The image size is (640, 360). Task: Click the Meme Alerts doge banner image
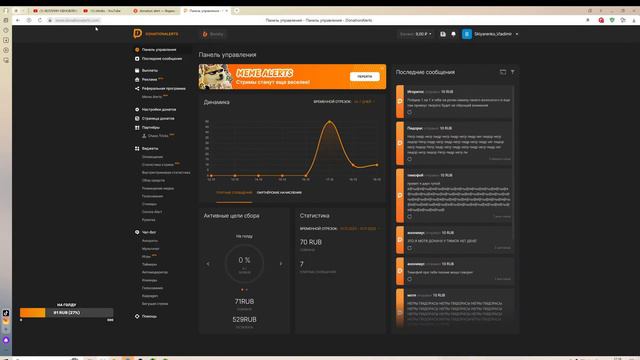click(x=216, y=77)
